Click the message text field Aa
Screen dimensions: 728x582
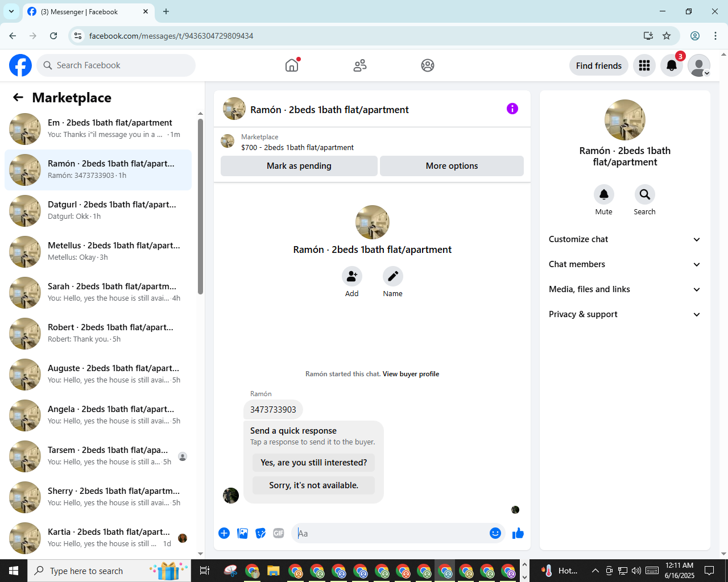point(391,533)
